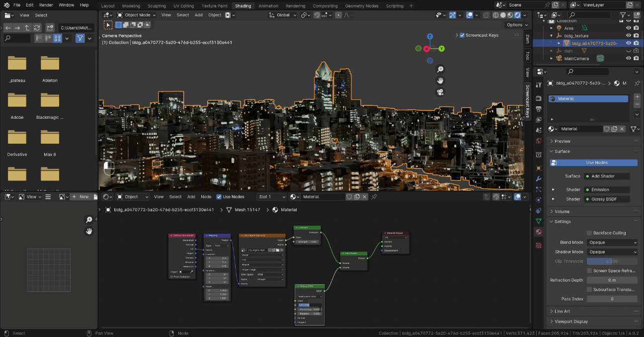Open viewport Options dropdown

516,25
